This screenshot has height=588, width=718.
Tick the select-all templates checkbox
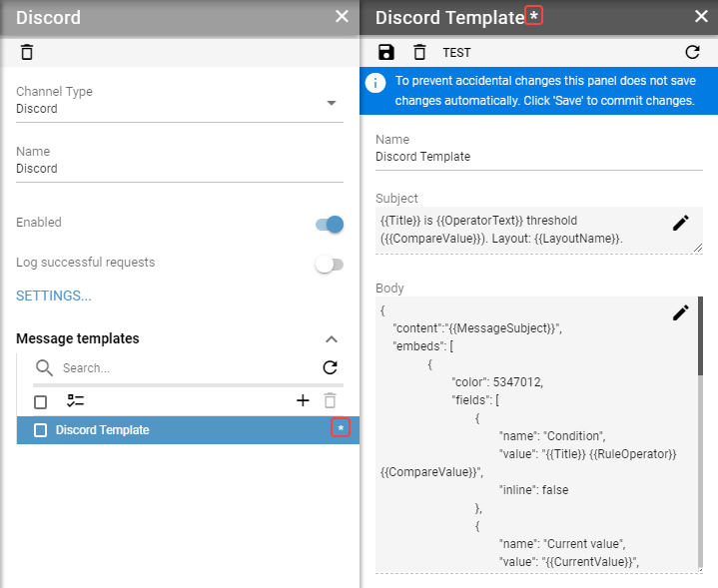click(41, 401)
